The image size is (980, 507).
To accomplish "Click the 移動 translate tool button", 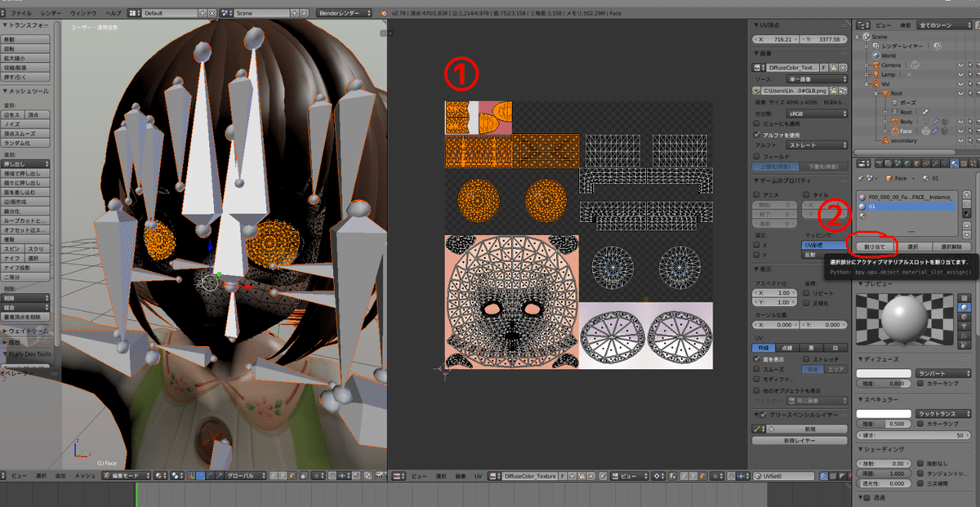I will pos(26,39).
